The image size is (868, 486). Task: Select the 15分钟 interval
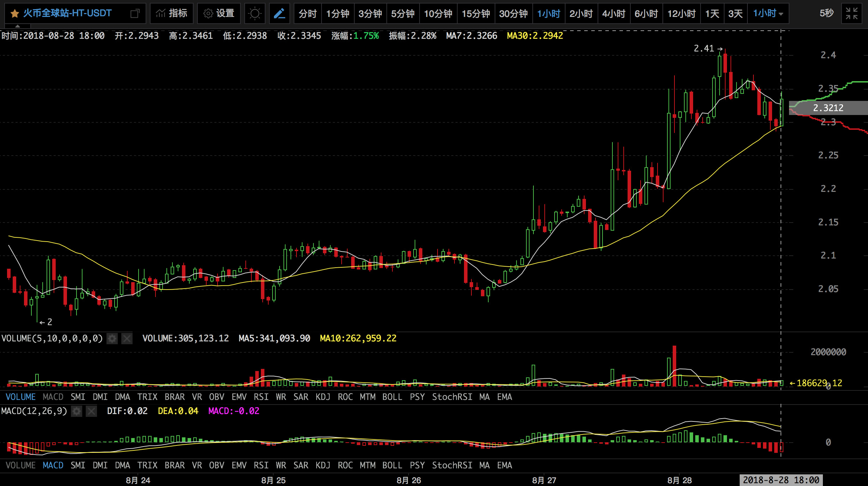point(476,13)
